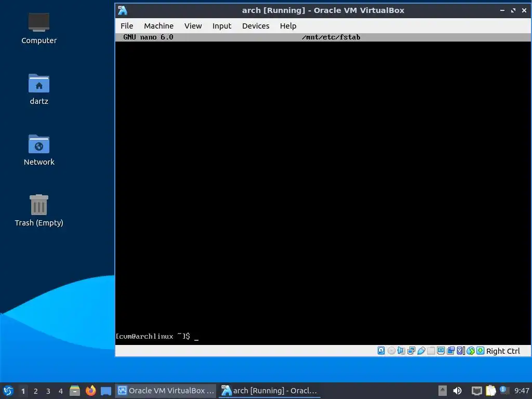Image resolution: width=532 pixels, height=399 pixels.
Task: Click the /mnt/etc/fstab nano title text
Action: [331, 37]
